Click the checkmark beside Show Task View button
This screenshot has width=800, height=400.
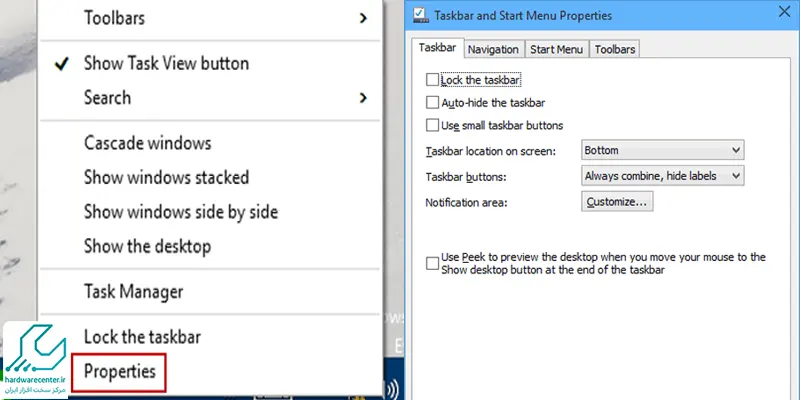tap(62, 64)
